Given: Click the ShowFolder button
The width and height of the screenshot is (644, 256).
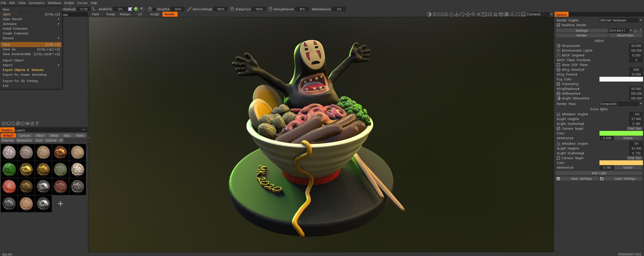Looking at the screenshot, I should pos(625,35).
